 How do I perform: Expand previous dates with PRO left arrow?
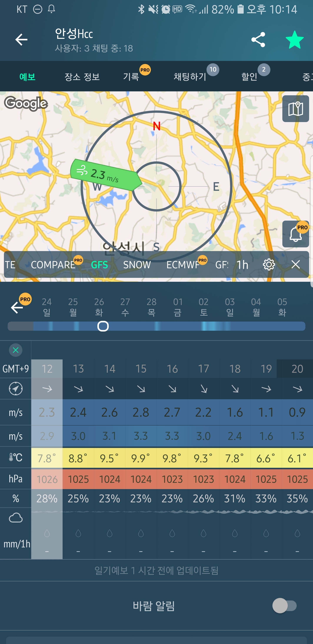(x=17, y=307)
